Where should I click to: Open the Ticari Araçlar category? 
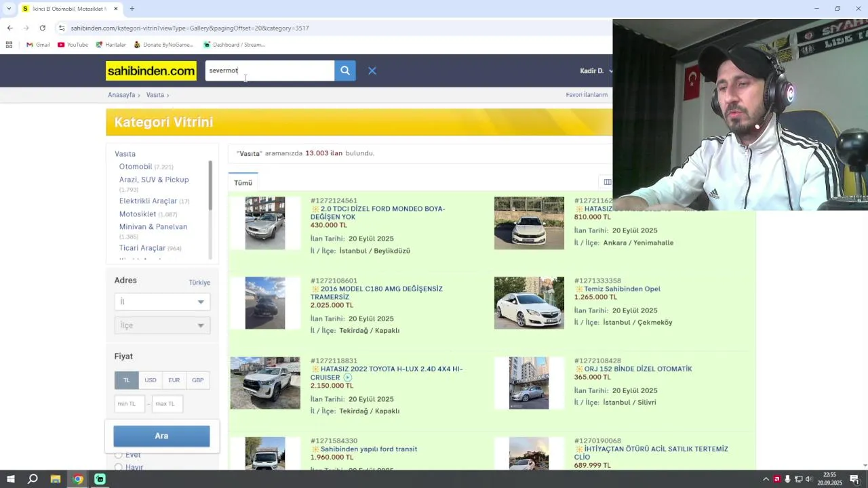[x=142, y=248]
